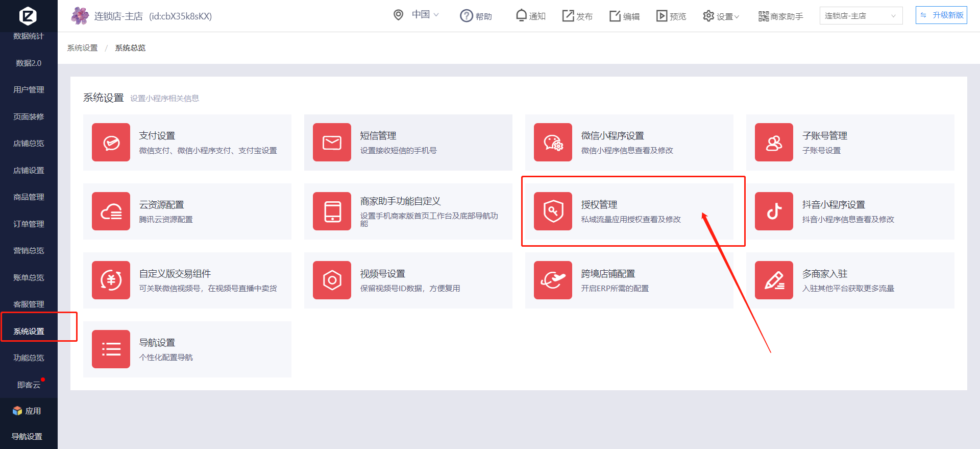Click the 导航设置 list icon

pyautogui.click(x=111, y=349)
